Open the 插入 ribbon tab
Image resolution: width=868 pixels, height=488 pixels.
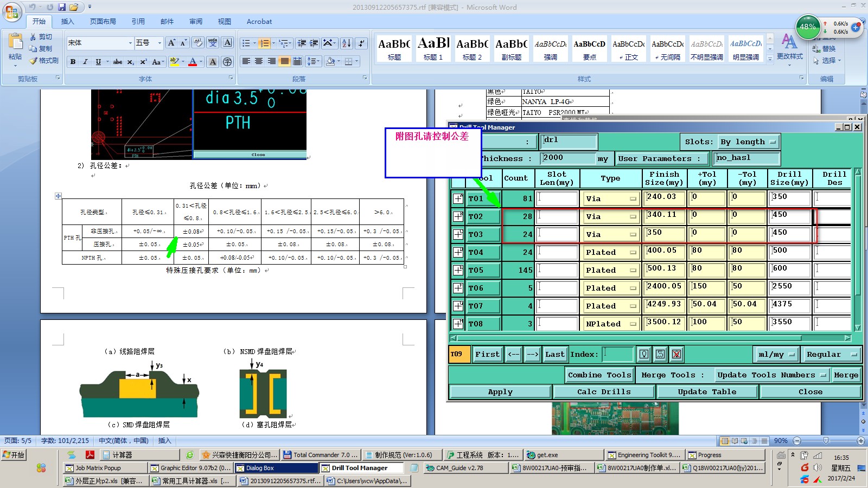(x=67, y=22)
